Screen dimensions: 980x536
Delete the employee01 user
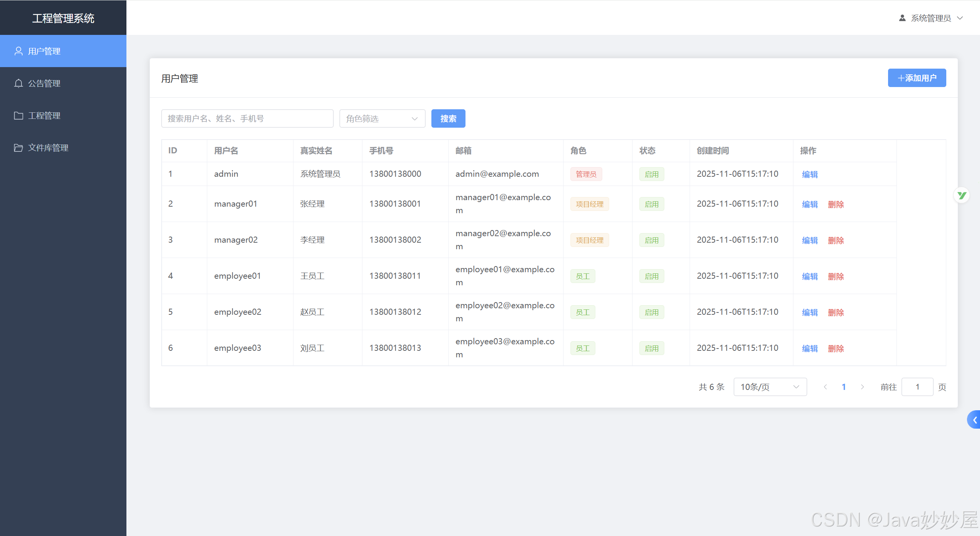[836, 276]
